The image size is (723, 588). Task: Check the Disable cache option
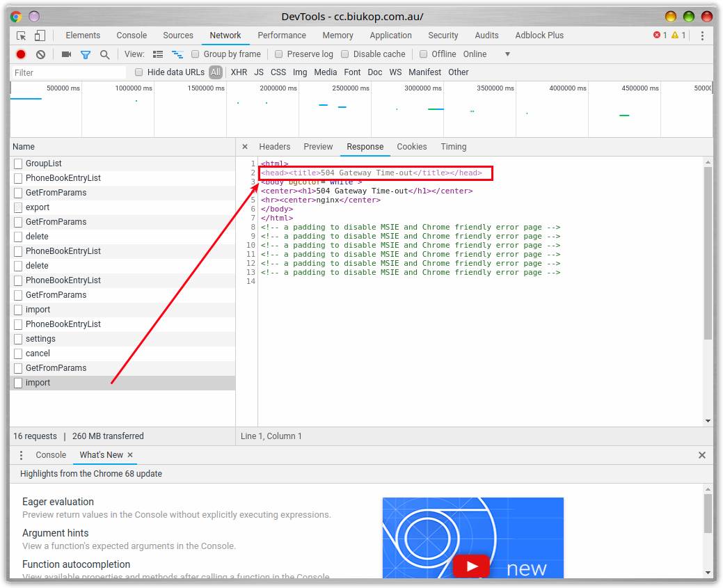345,54
